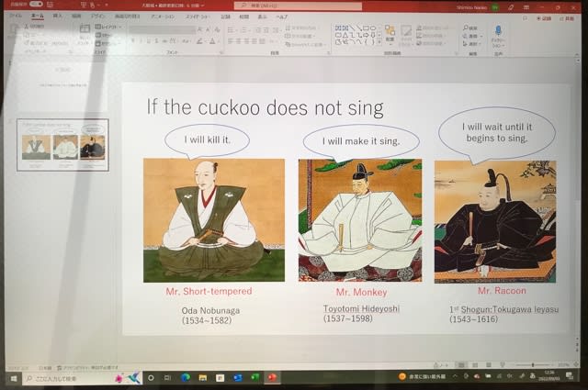
Task: Click the Justify alignment icon
Action: (x=254, y=41)
